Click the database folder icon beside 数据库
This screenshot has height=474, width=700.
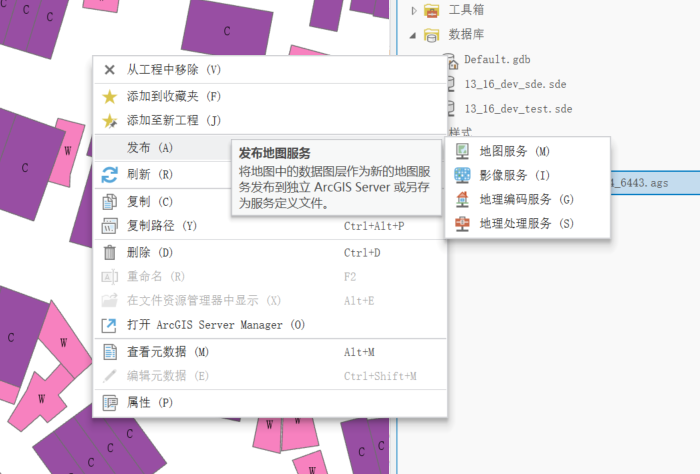(x=431, y=35)
